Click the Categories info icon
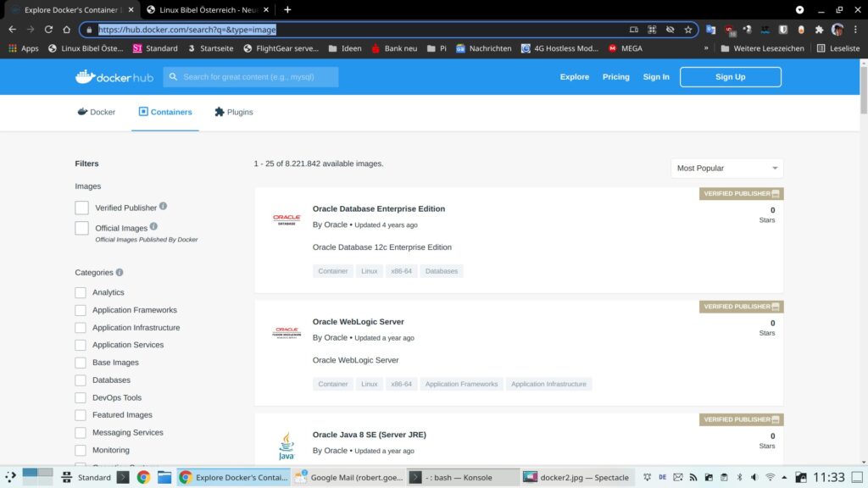Screen dimensions: 868x488 (x=120, y=272)
